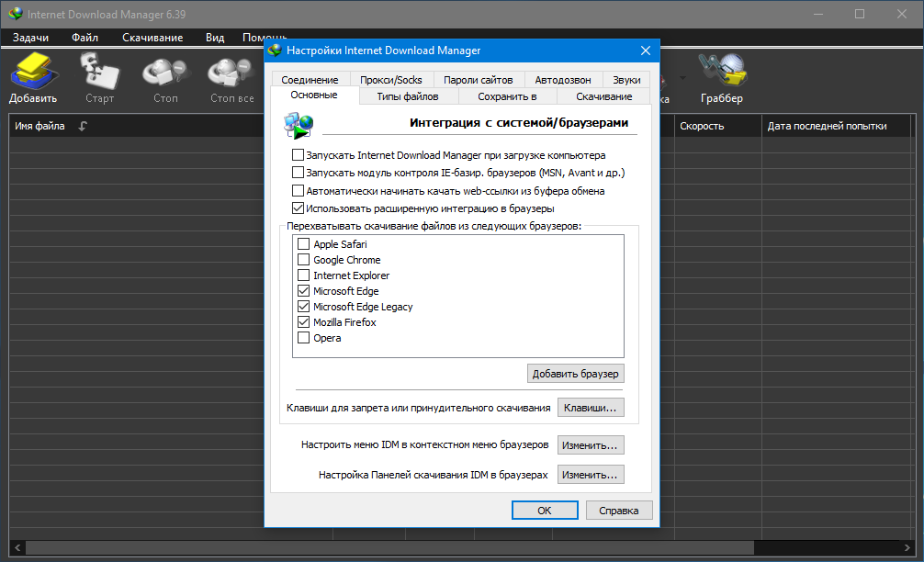Click the Добавить браузер button
Screen dimensions: 924x562
(576, 374)
